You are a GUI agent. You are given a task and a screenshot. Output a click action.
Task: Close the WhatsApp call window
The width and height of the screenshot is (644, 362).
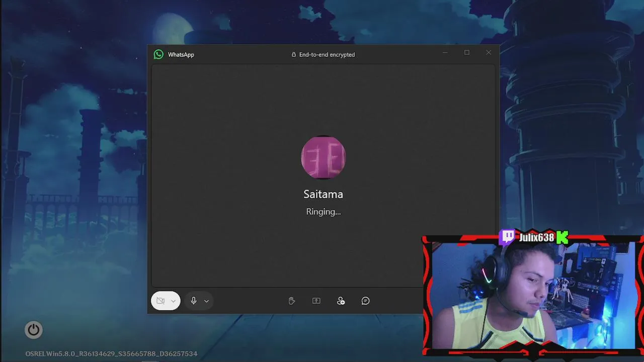(489, 52)
